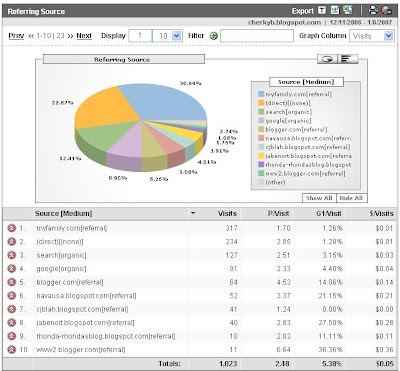Image resolution: width=400 pixels, height=371 pixels.
Task: Click the green filter add icon
Action: [x=214, y=36]
